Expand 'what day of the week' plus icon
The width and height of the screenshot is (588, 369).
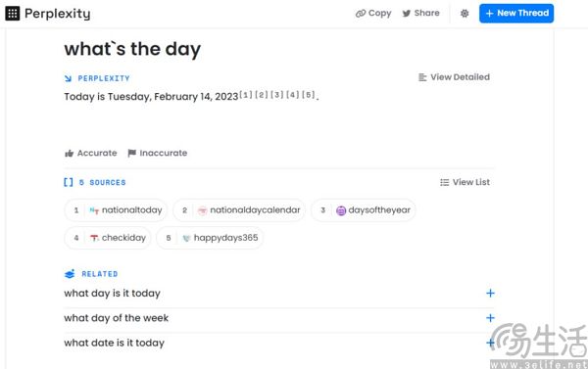click(x=490, y=318)
